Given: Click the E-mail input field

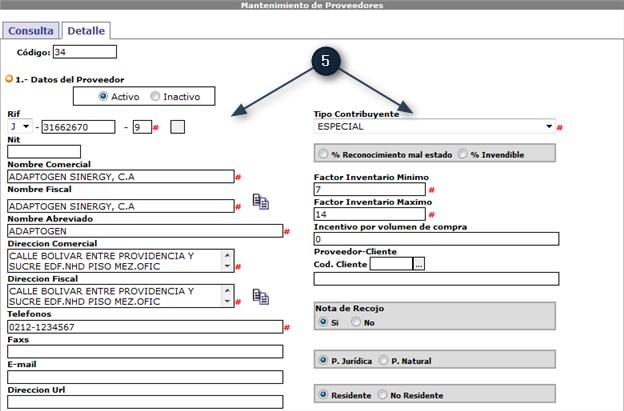Looking at the screenshot, I should click(145, 377).
